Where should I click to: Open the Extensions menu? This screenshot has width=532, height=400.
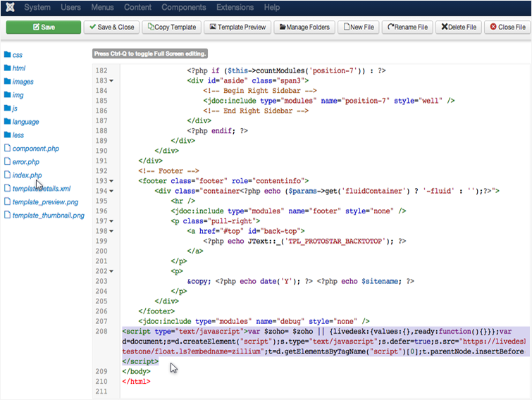[235, 8]
